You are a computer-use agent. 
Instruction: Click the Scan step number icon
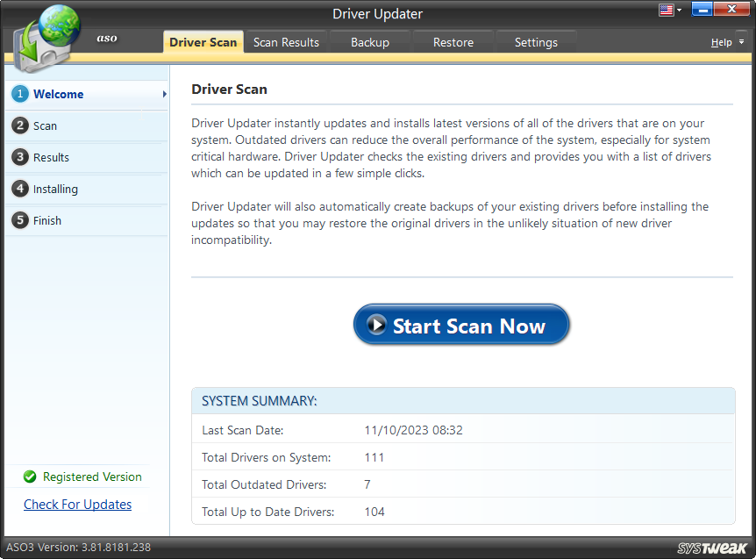(19, 125)
